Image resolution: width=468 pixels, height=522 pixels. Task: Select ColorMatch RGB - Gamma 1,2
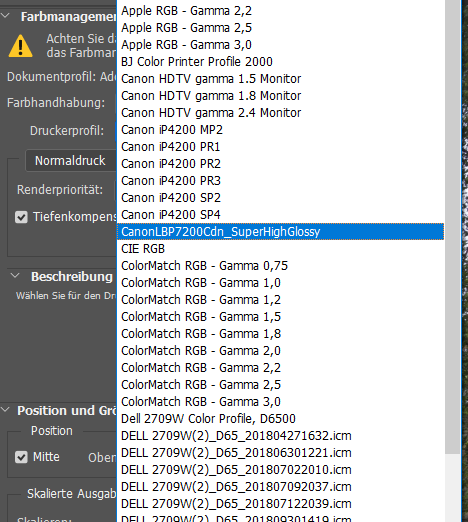pyautogui.click(x=281, y=300)
